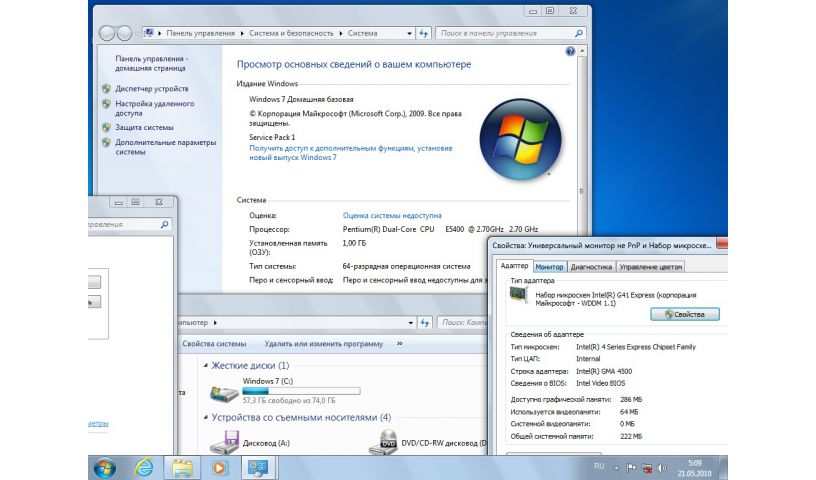Viewport: 816px width, 480px height.
Task: Click Панель управления in breadcrumb path
Action: click(x=200, y=33)
